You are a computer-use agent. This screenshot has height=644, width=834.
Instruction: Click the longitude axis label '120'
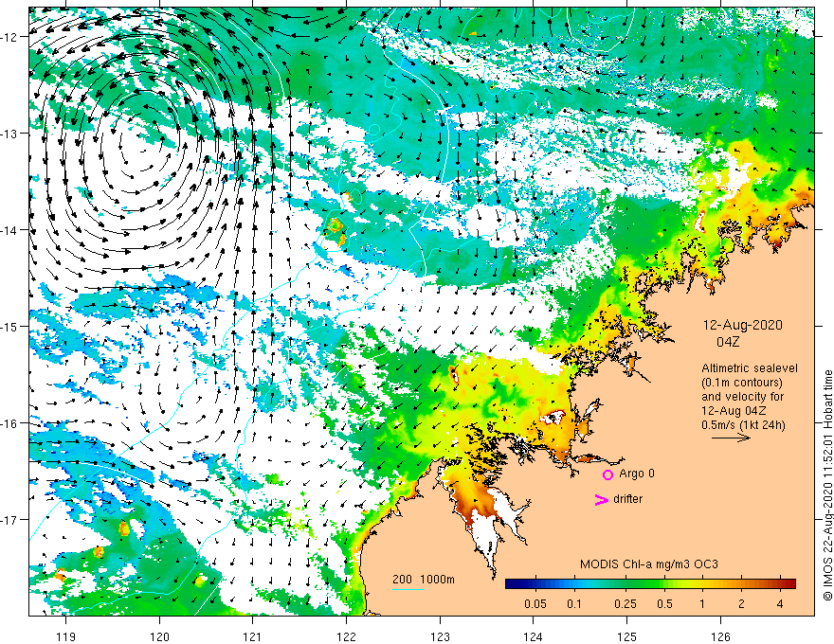[159, 636]
